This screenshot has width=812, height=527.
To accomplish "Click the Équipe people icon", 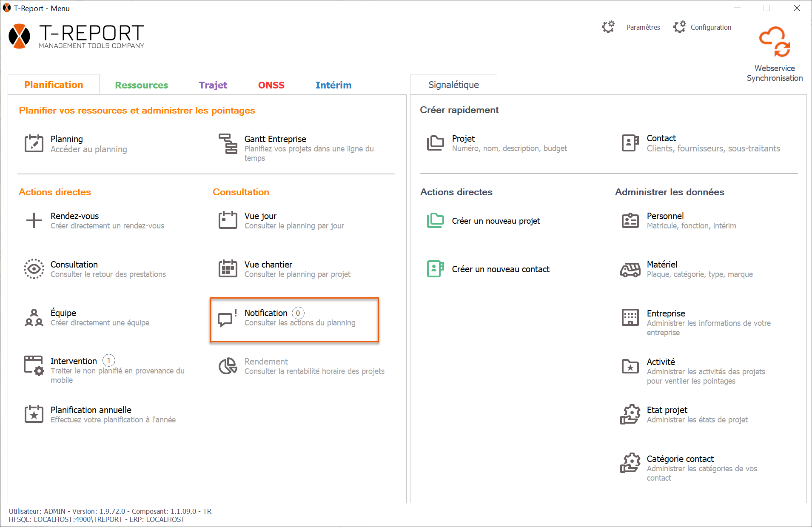I will pos(34,318).
